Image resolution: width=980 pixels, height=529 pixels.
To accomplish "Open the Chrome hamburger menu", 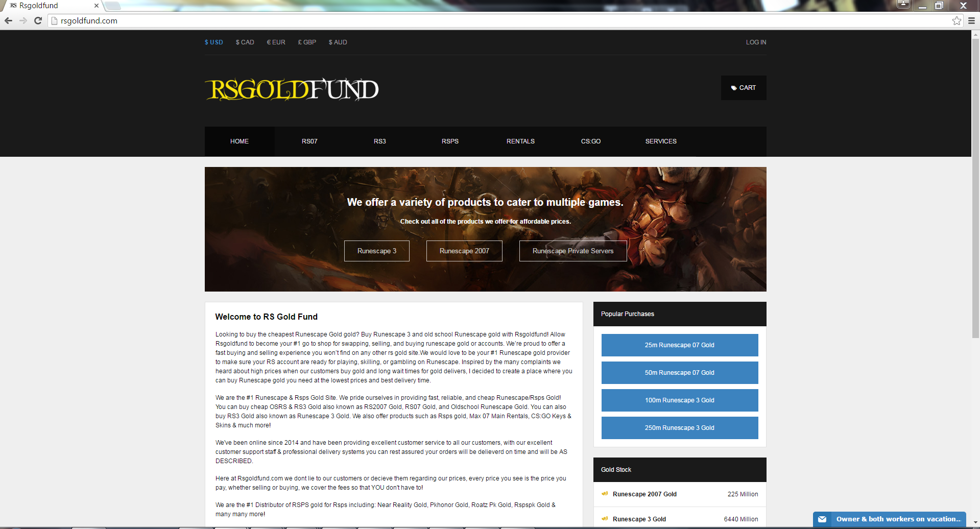I will pos(971,21).
